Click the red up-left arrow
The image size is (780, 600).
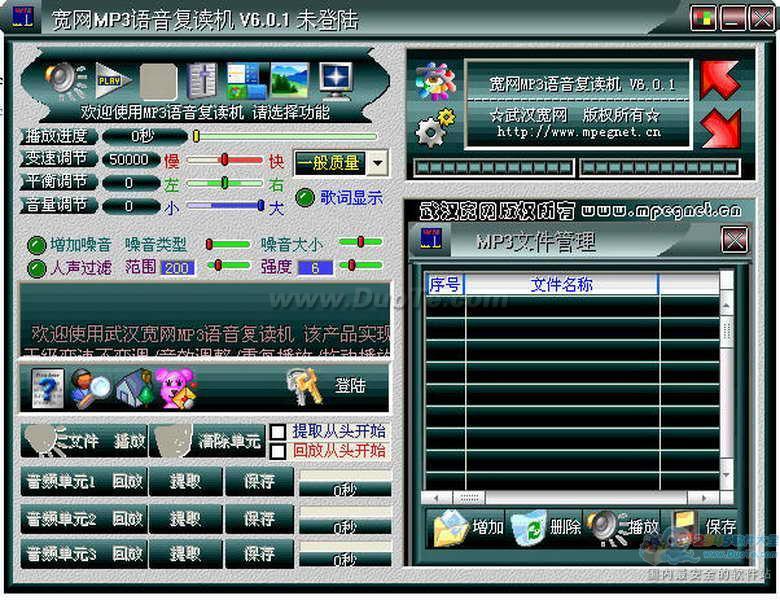click(719, 80)
